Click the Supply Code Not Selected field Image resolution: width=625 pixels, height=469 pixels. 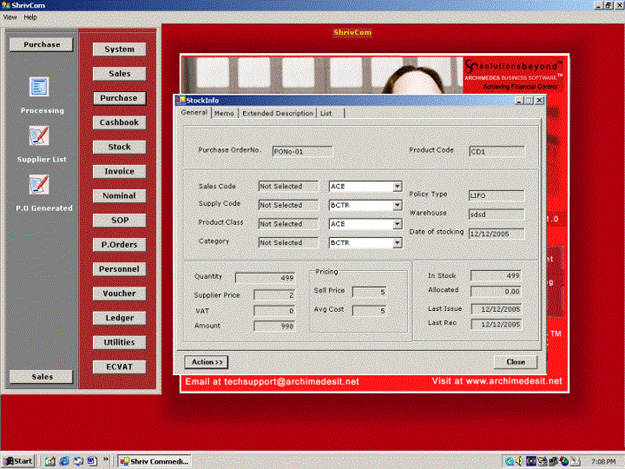click(x=288, y=205)
